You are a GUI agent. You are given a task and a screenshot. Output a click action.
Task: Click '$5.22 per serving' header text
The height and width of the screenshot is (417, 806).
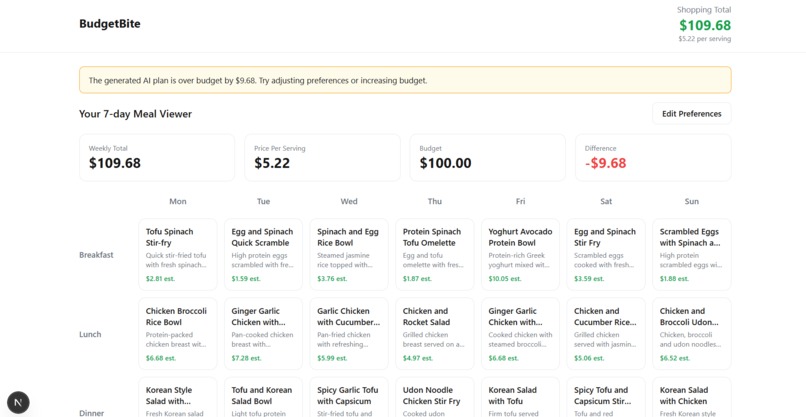pyautogui.click(x=704, y=39)
